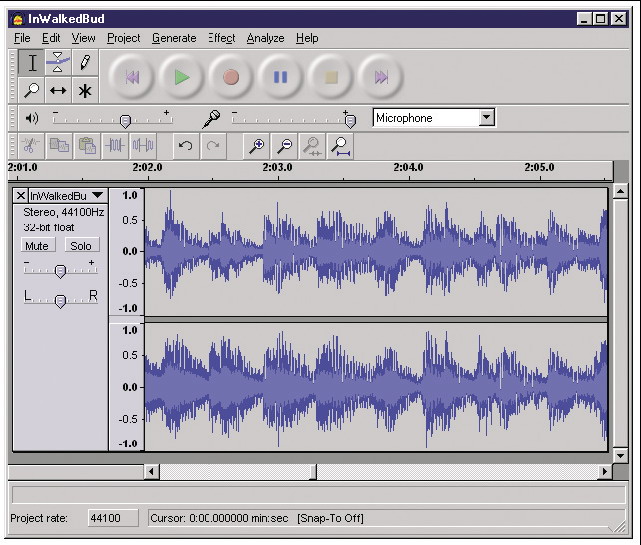Screen dimensions: 641x545
Task: Start recording with Record button
Action: 231,77
